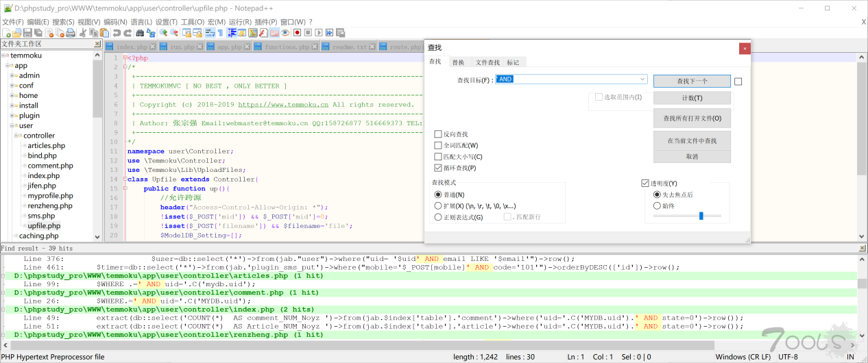The image size is (868, 363).
Task: Open Find with the binoculars icon
Action: (x=141, y=33)
